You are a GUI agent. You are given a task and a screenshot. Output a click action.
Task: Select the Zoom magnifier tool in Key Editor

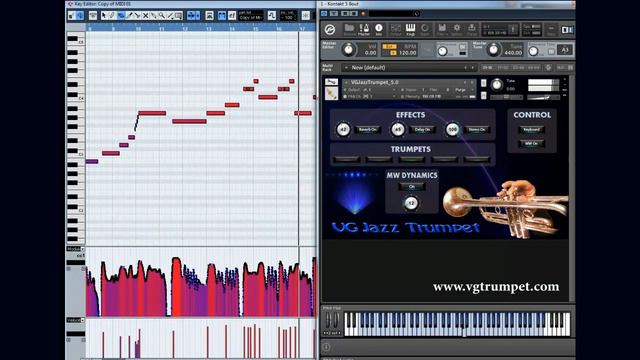click(162, 16)
